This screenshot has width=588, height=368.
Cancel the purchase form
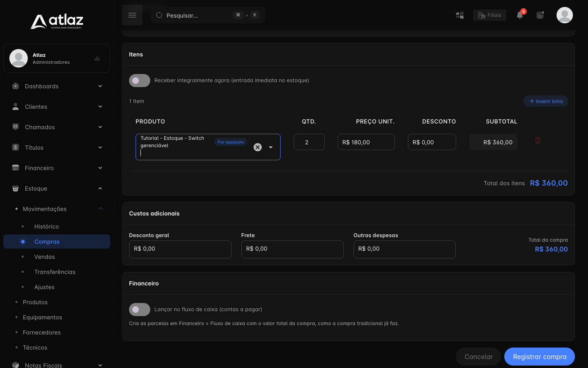tap(478, 357)
